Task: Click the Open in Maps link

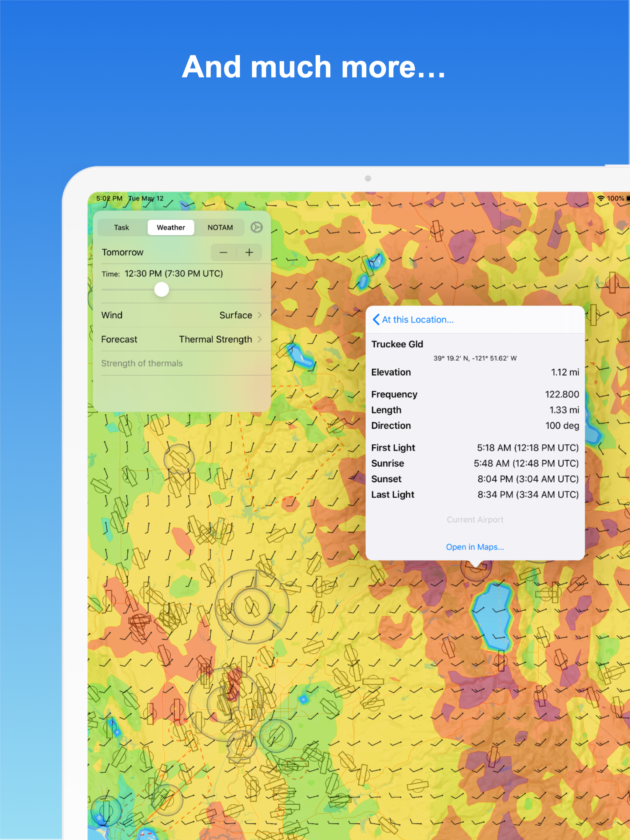Action: click(475, 547)
